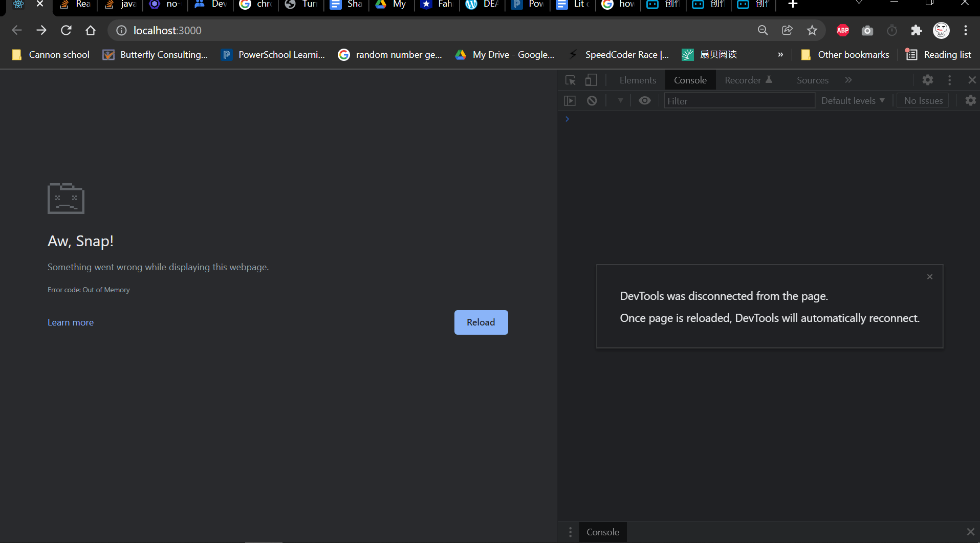Switch to the Elements tab
Viewport: 980px width, 543px height.
pos(638,80)
